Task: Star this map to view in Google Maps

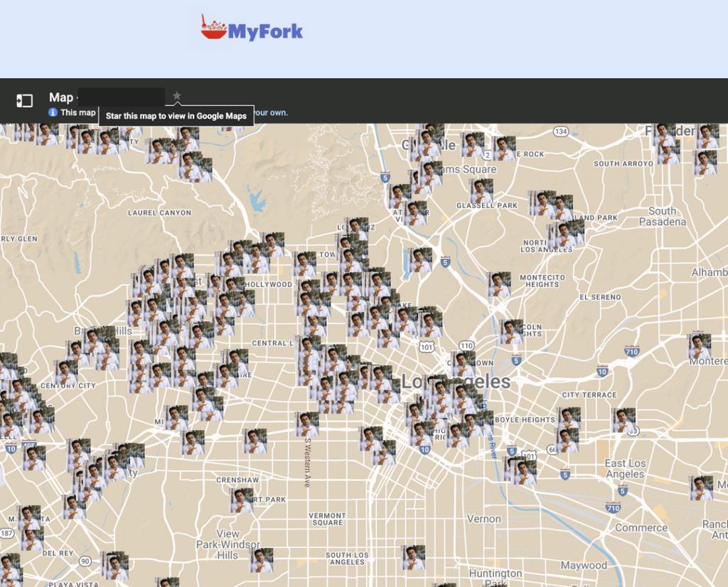Action: point(176,95)
